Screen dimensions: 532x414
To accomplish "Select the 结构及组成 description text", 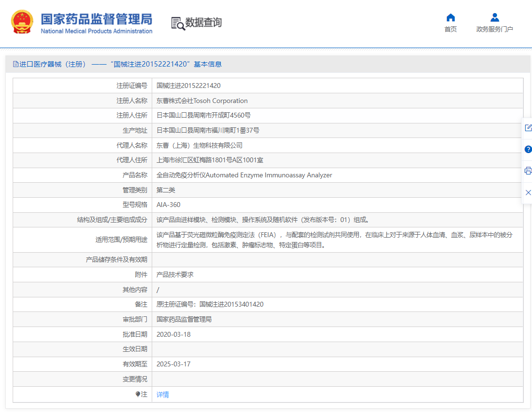I will [x=263, y=220].
